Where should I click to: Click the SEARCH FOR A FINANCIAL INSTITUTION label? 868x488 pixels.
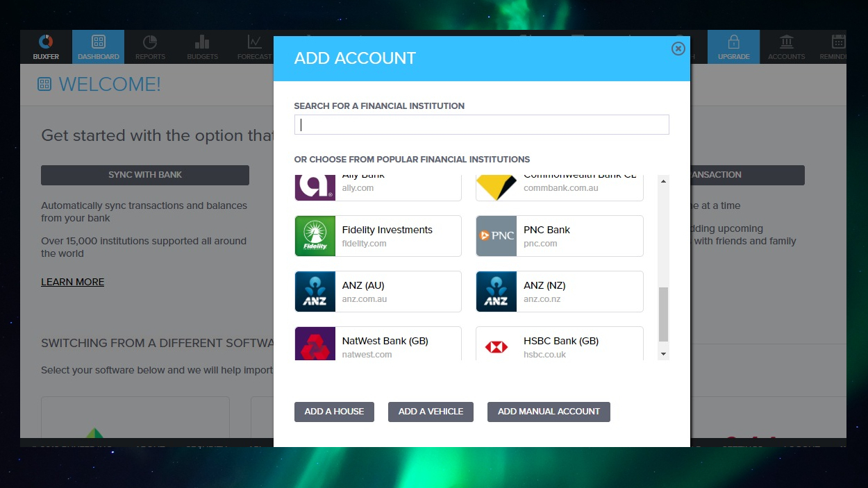pyautogui.click(x=379, y=106)
